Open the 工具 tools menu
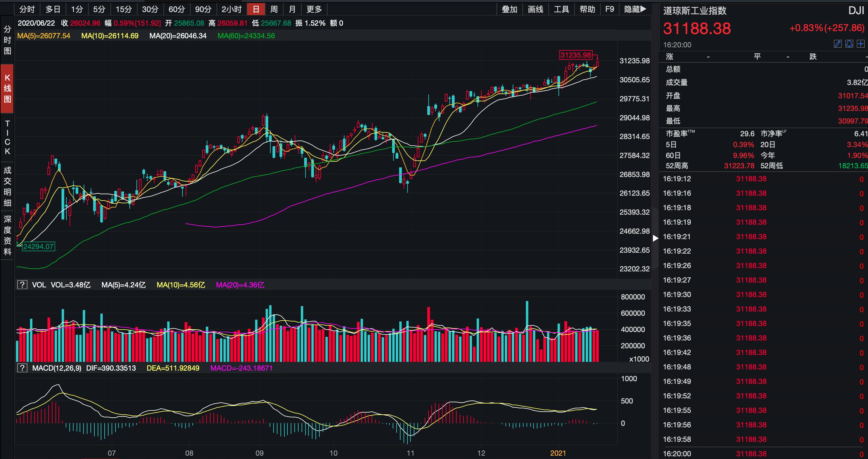Screen dimensions: 868x459 [x=562, y=9]
